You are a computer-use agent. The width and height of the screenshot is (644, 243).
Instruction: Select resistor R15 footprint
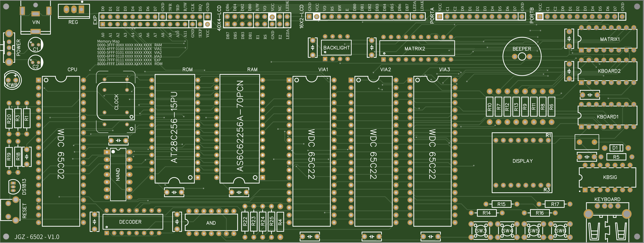(x=501, y=204)
